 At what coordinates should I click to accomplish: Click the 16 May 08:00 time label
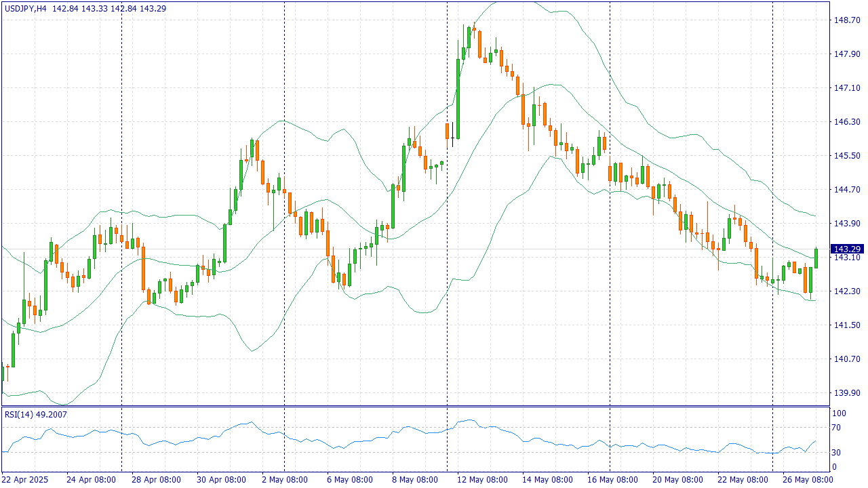pyautogui.click(x=612, y=479)
